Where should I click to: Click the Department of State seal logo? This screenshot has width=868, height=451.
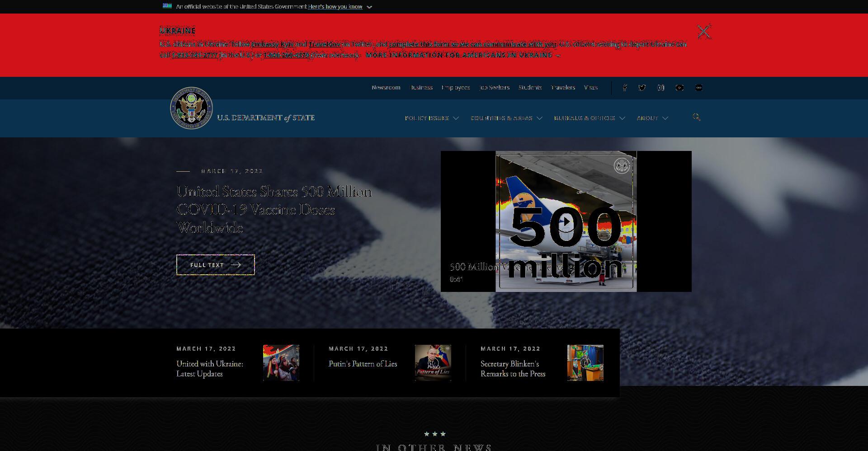191,108
